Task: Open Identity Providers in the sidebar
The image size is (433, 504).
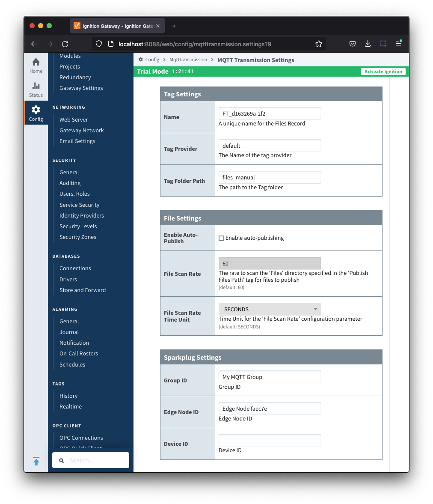Action: [x=82, y=216]
